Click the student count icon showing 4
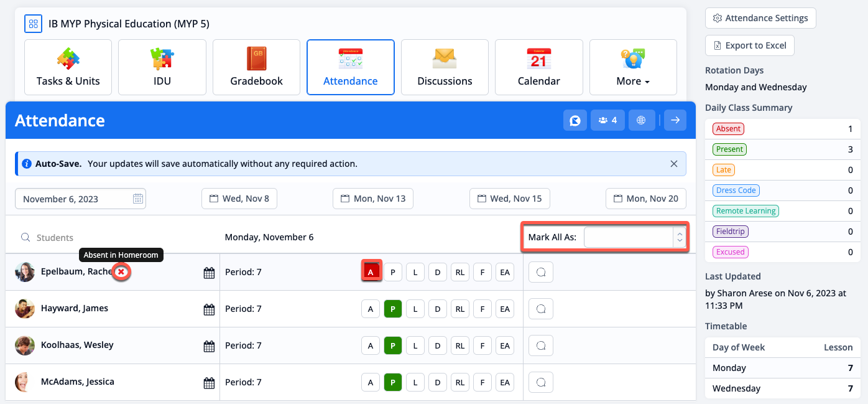Screen dimensions: 868x404 pyautogui.click(x=607, y=120)
